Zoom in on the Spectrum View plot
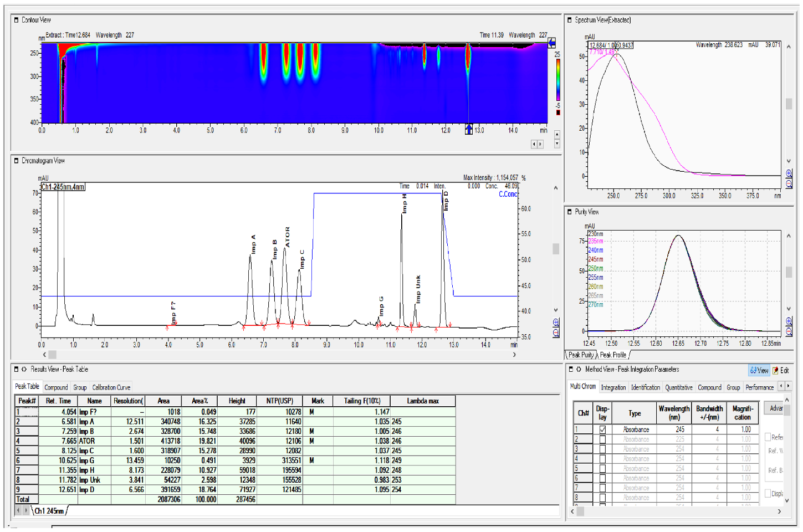This screenshot has height=532, width=803. (x=789, y=173)
